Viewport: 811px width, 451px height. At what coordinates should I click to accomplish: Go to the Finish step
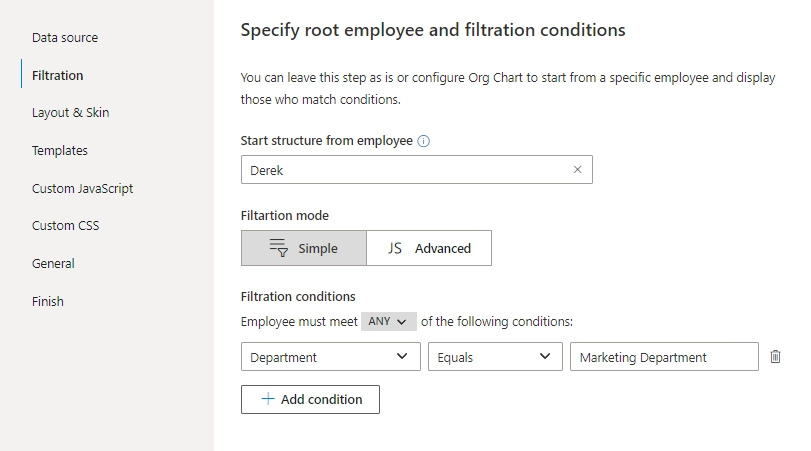point(48,302)
